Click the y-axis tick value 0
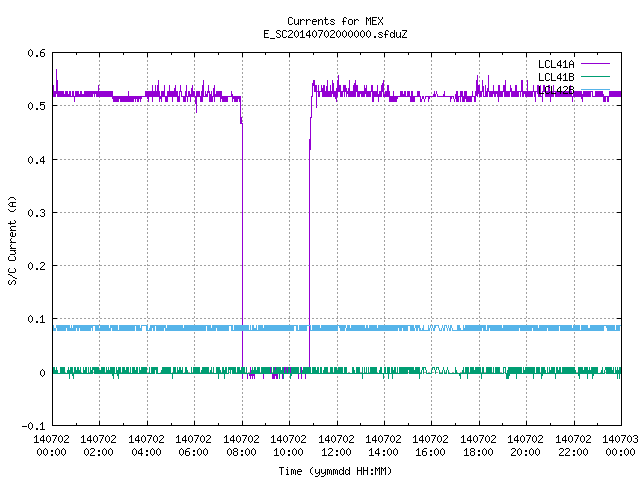Viewport: 640px width, 480px height. [42, 373]
